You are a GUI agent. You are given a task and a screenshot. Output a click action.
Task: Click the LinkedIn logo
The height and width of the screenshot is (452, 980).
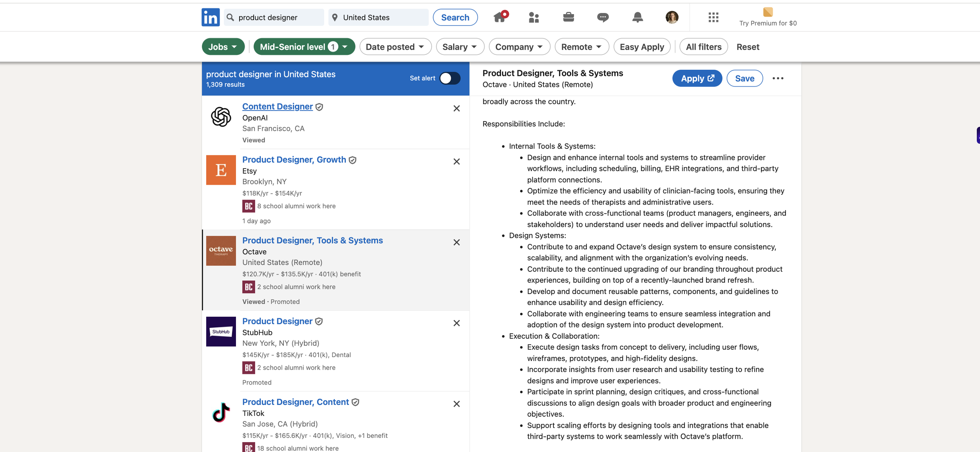click(x=211, y=17)
